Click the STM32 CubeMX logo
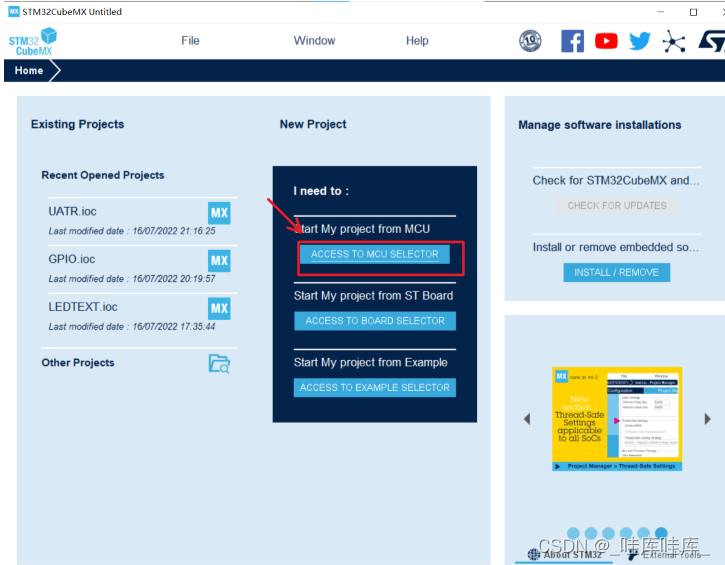The height and width of the screenshot is (565, 725). [32, 42]
